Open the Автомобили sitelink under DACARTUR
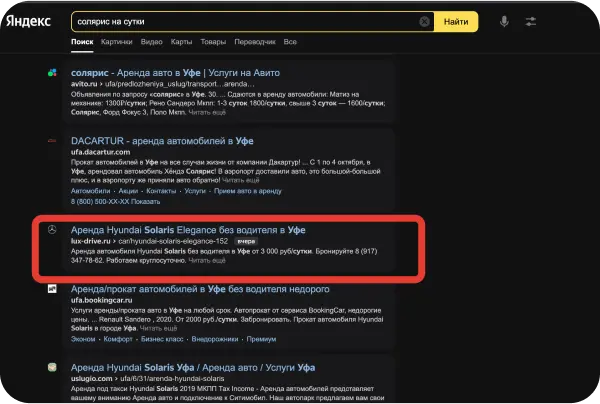The image size is (600, 404). 90,191
